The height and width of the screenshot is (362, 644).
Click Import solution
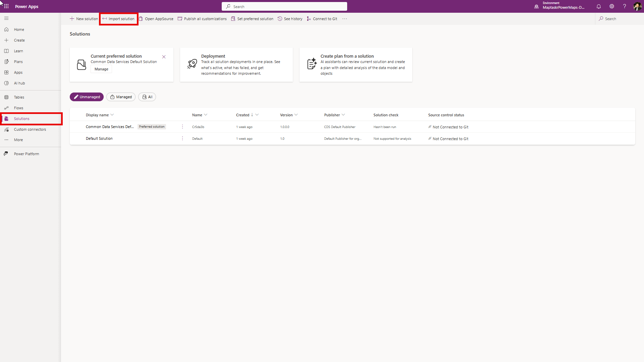(x=118, y=19)
